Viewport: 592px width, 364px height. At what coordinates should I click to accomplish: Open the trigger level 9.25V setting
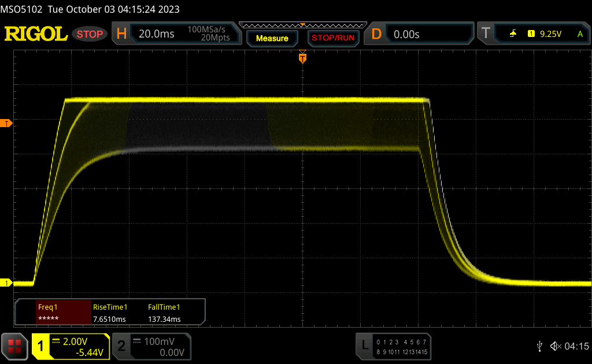550,34
